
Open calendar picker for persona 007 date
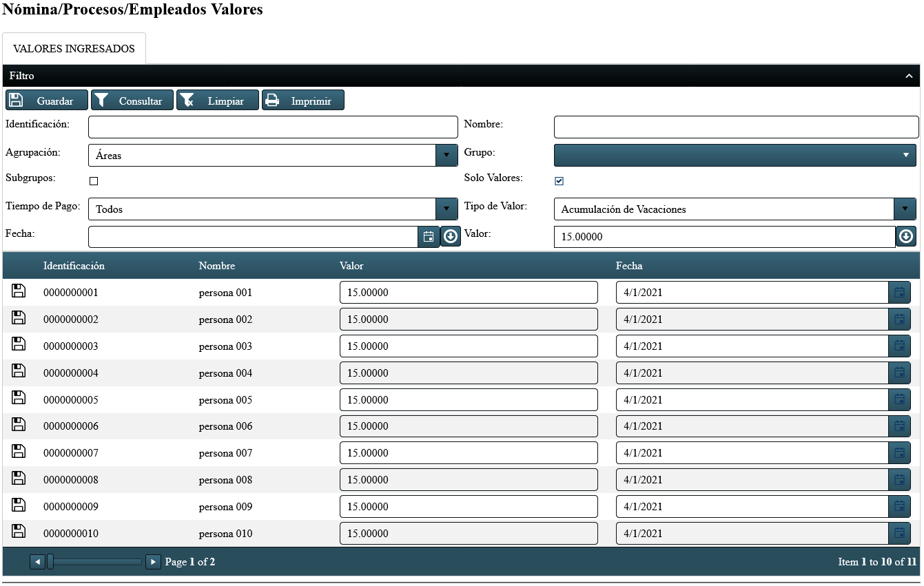(899, 453)
